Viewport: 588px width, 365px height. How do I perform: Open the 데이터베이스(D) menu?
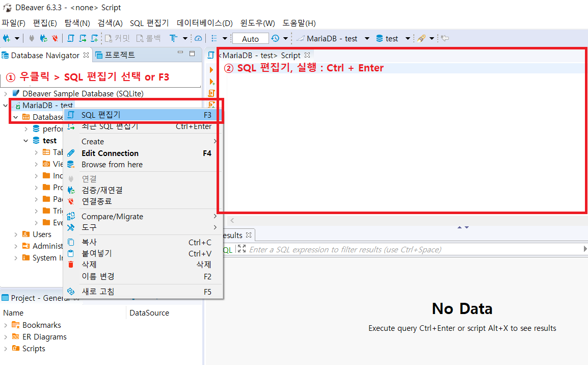click(205, 23)
